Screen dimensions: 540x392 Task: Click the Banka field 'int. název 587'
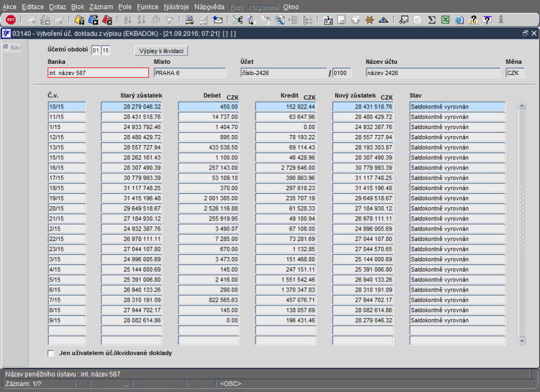[98, 73]
